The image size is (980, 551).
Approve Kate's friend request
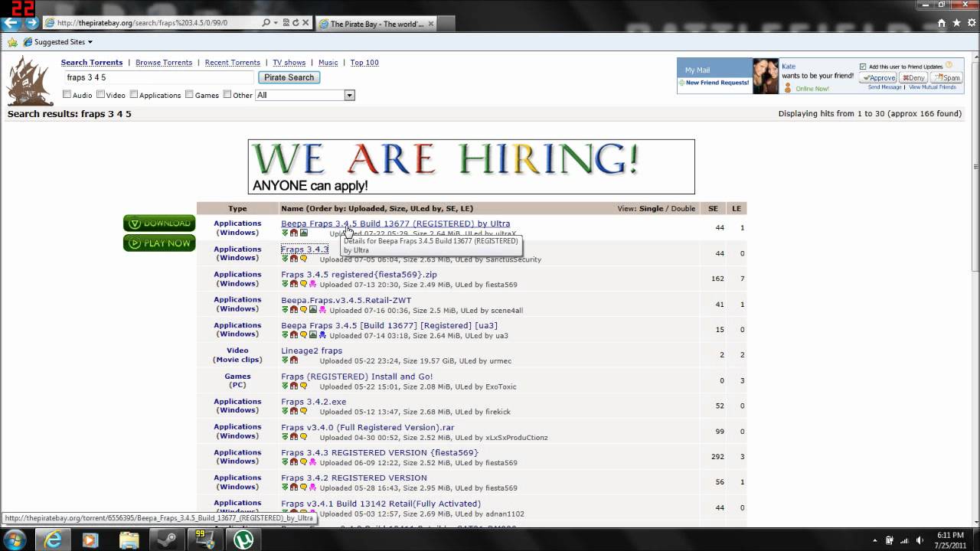tap(877, 77)
